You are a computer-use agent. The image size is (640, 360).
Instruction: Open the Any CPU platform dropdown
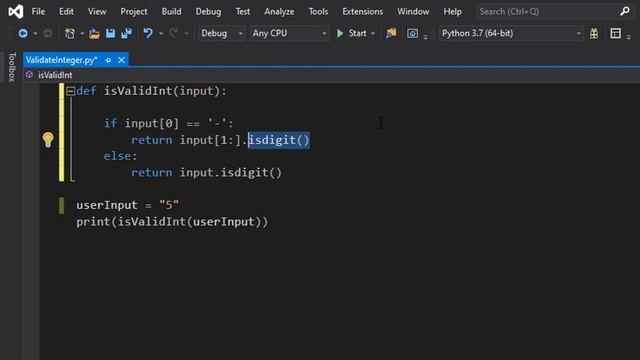(x=289, y=33)
